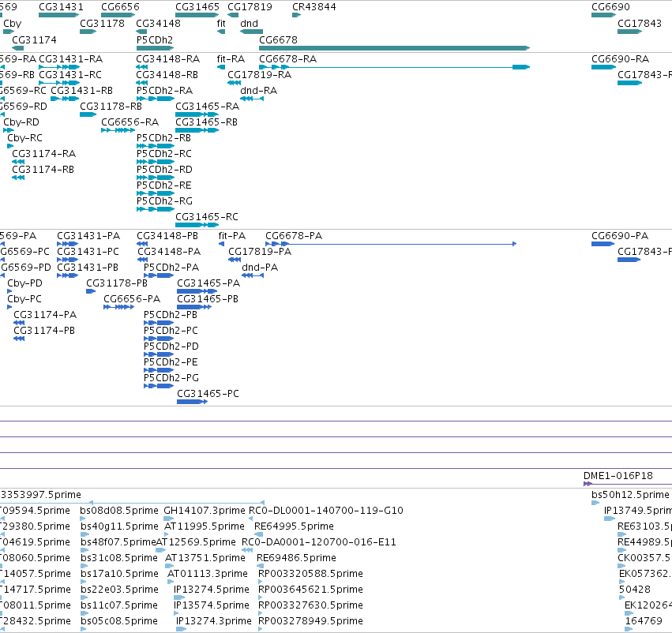Select the CG17819 gene label
This screenshot has height=633, width=672.
pyautogui.click(x=250, y=7)
